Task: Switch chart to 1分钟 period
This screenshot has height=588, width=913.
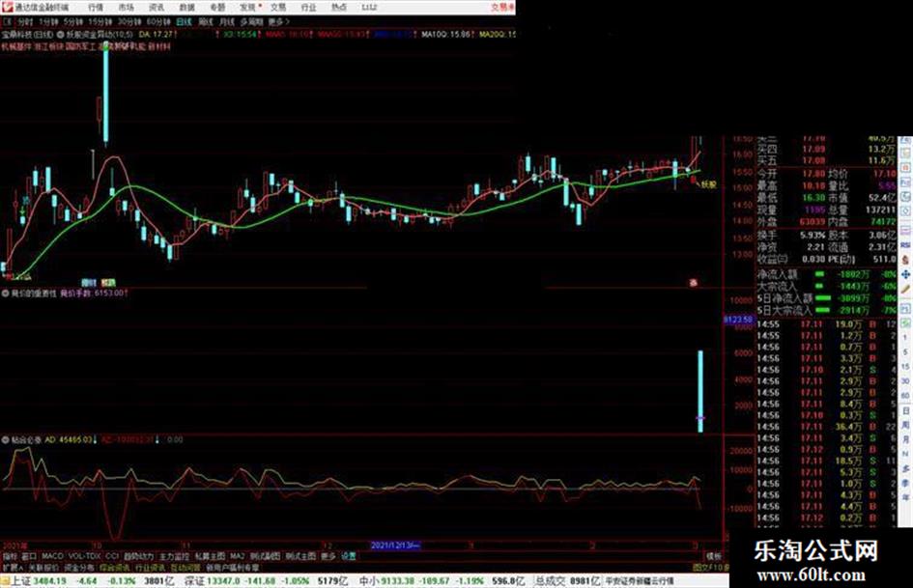Action: [48, 21]
